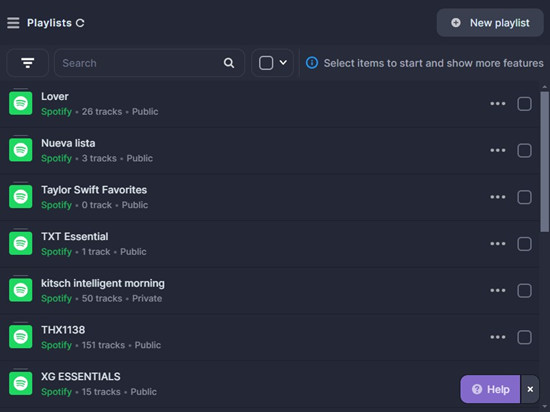Focus the Search input field
Image resolution: width=550 pixels, height=412 pixels.
click(x=149, y=63)
